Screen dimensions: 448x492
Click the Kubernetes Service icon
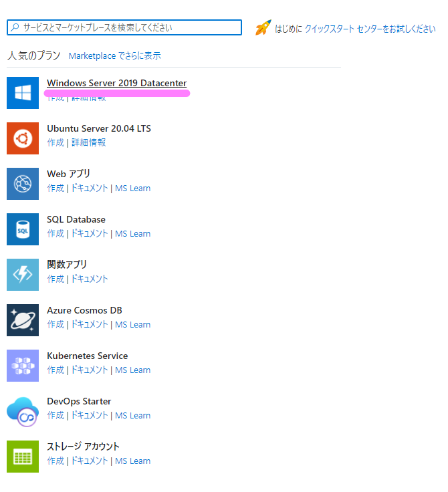(x=23, y=366)
